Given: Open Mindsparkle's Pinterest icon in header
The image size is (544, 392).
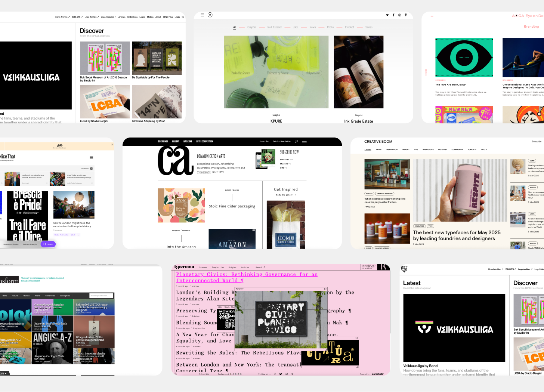Looking at the screenshot, I should tap(406, 15).
